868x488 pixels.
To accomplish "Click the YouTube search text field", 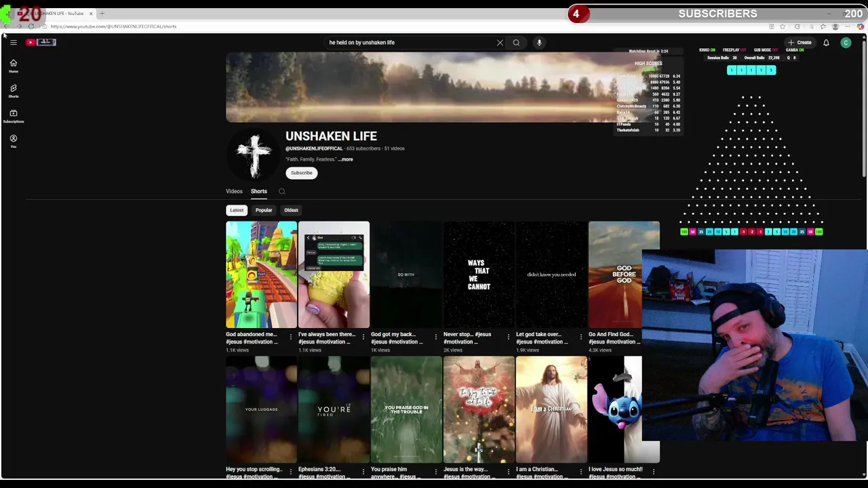I will tap(410, 43).
